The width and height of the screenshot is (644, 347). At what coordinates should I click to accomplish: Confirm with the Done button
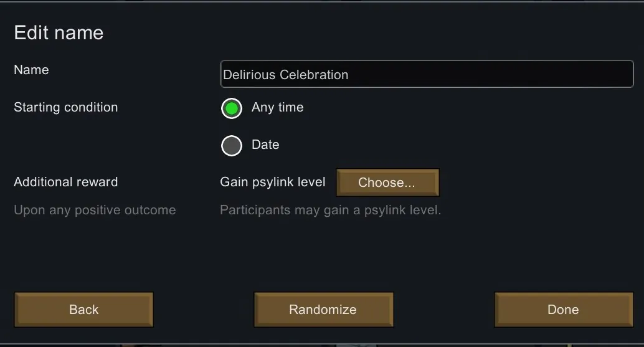tap(563, 310)
